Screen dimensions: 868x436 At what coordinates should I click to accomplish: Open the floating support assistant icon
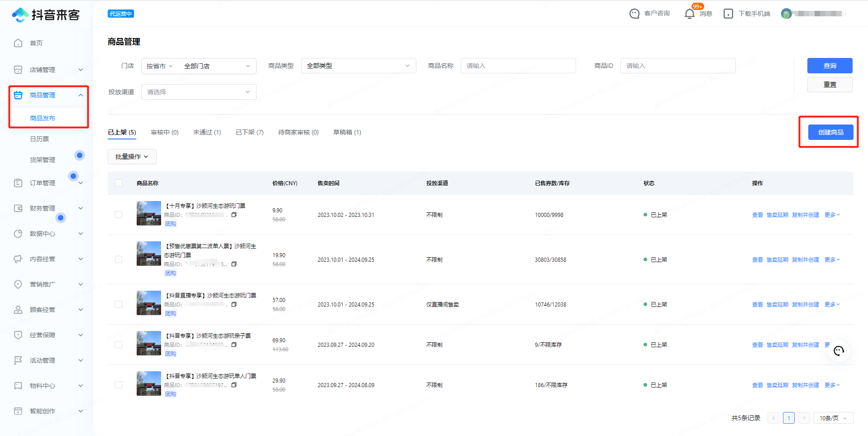click(839, 351)
